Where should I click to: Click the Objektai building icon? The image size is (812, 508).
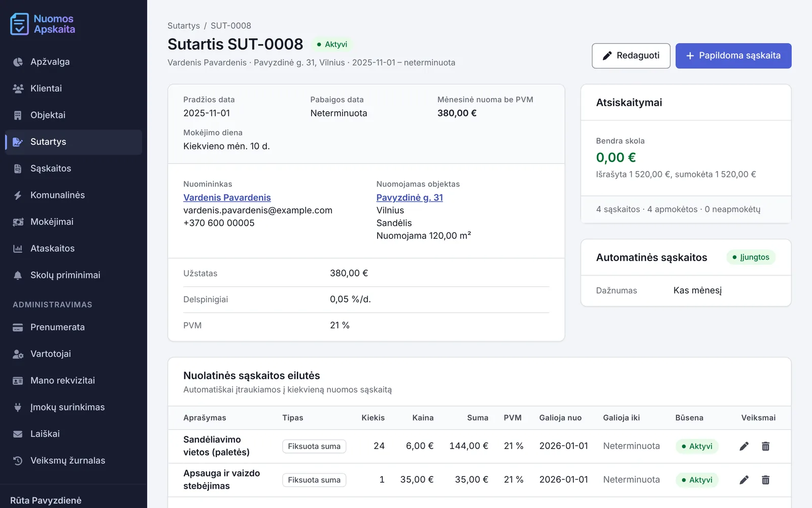coord(18,115)
